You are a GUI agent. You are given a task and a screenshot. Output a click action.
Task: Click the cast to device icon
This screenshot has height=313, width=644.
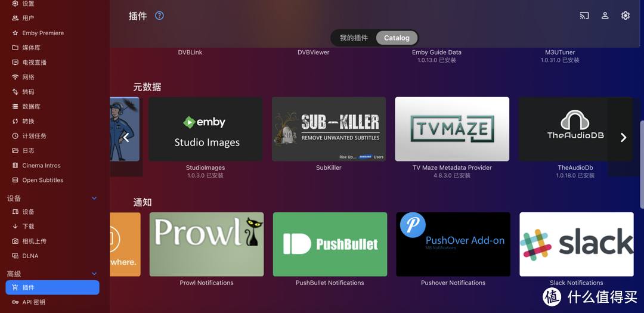click(584, 16)
